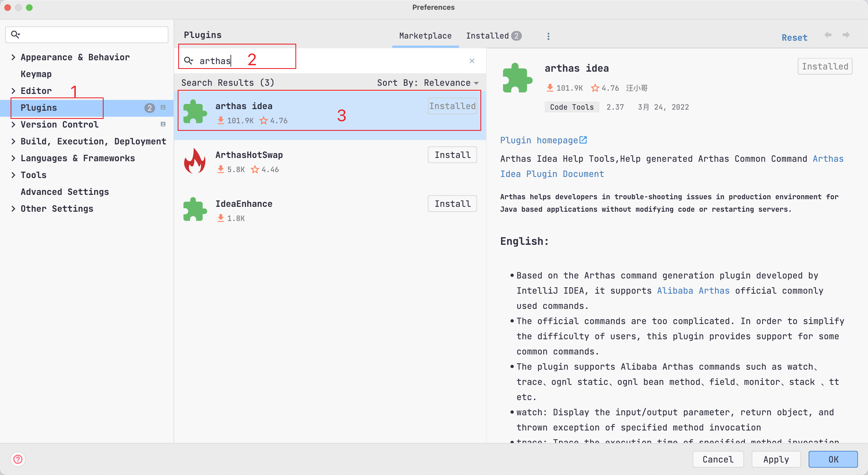Screen dimensions: 868x475
Task: Expand the Editor section
Action: coord(13,91)
